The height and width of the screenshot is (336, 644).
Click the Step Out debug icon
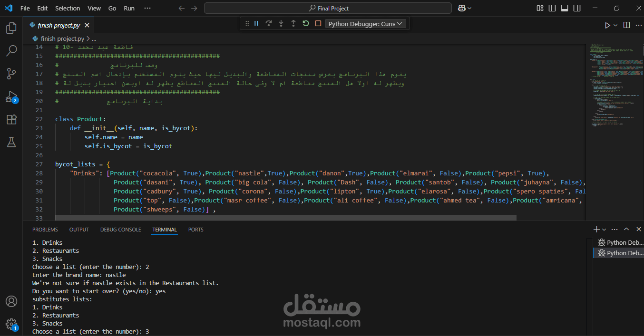293,24
